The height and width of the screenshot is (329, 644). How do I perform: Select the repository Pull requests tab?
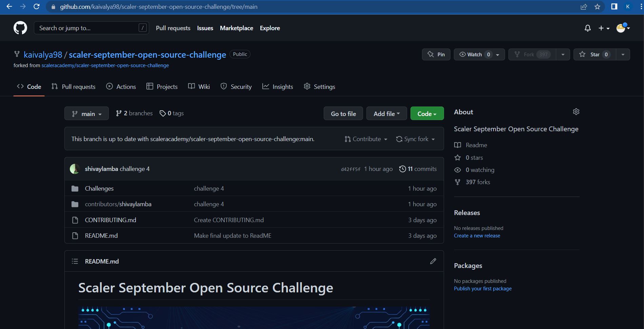pyautogui.click(x=74, y=87)
